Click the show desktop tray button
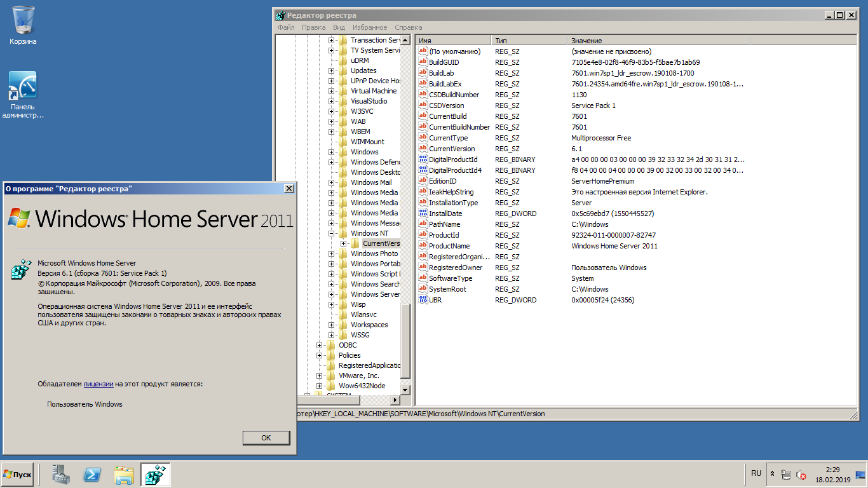Screen dimensions: 868x488 860,475
